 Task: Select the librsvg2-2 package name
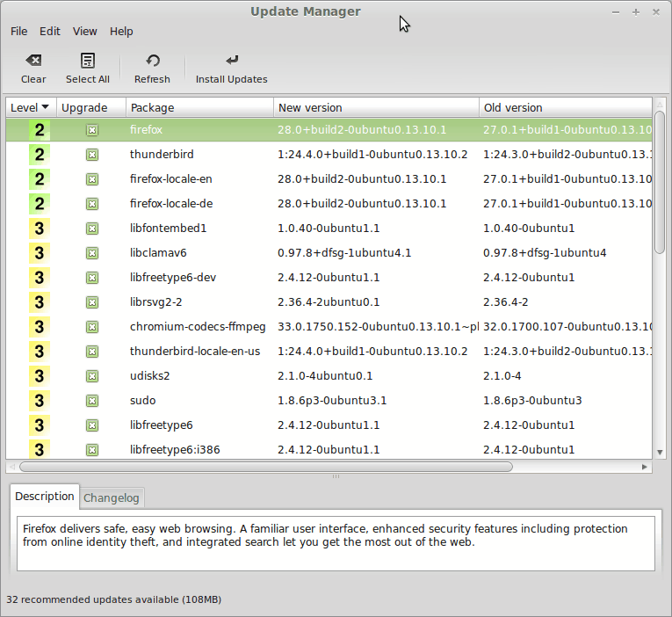[156, 302]
